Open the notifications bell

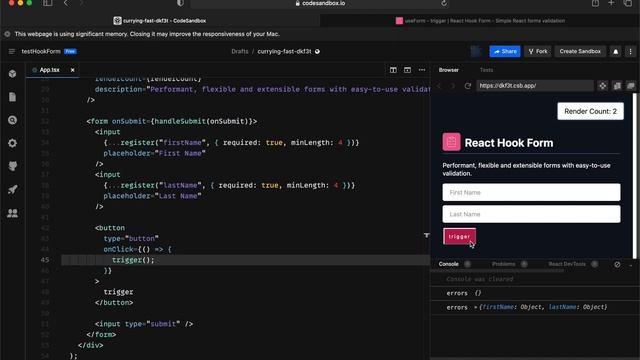616,51
